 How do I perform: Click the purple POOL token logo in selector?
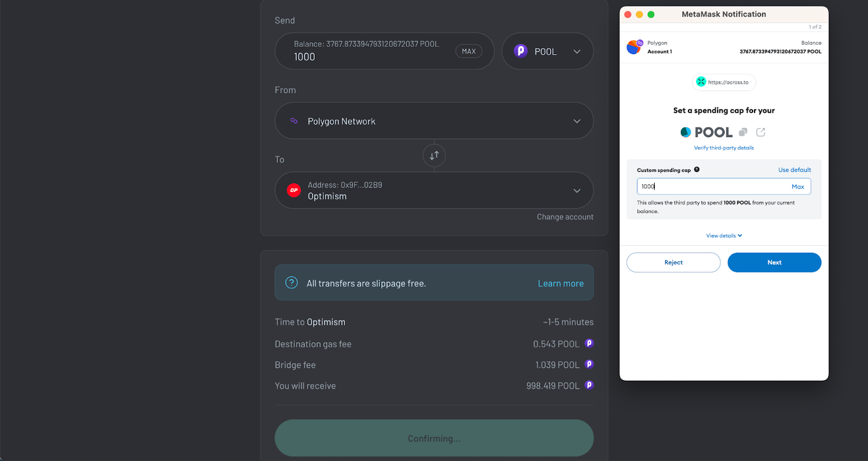pos(521,51)
